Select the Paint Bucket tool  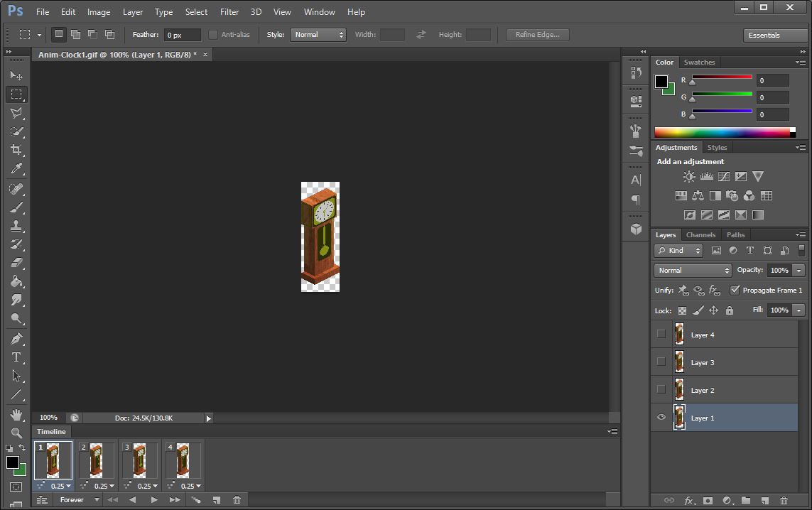16,282
